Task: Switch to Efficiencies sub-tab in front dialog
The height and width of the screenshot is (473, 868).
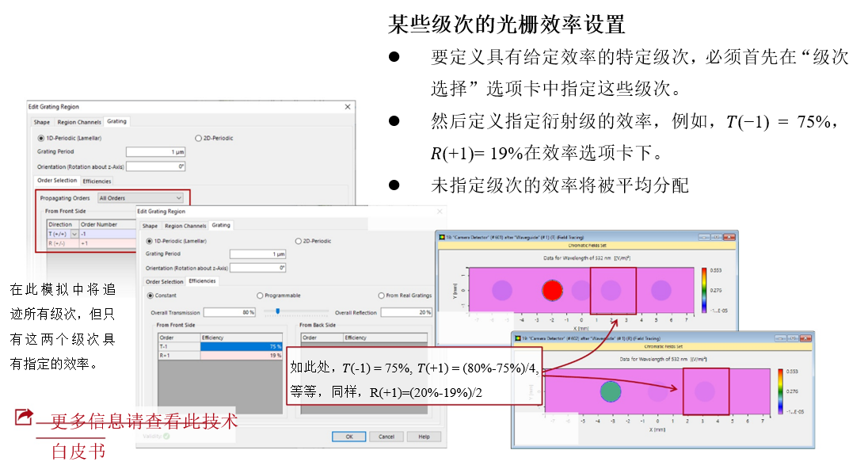Action: 202,281
